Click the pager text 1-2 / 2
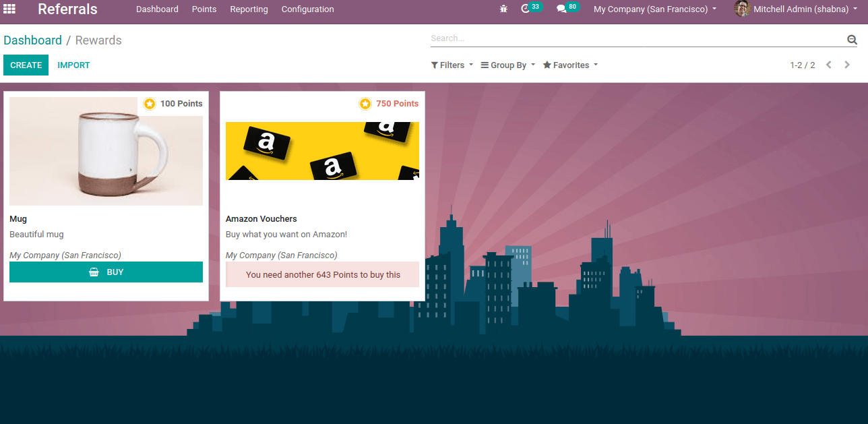The image size is (868, 424). coord(803,65)
